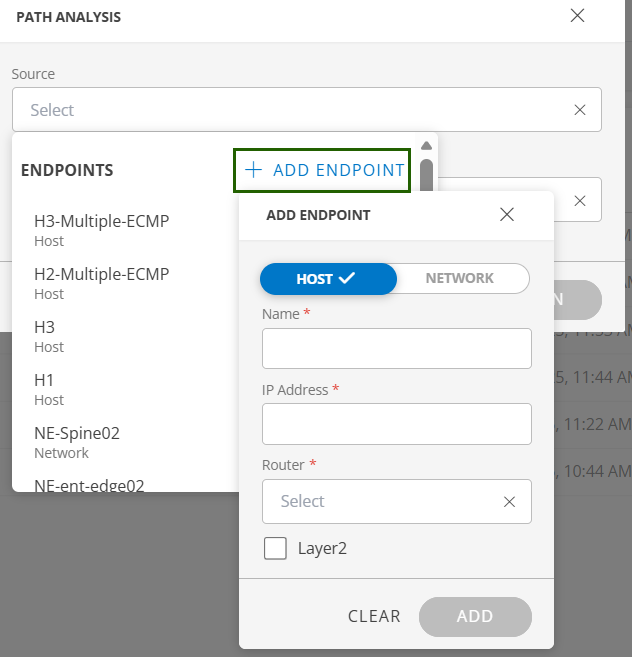The width and height of the screenshot is (632, 657).
Task: Choose H2-Multiple-ECMP host endpoint
Action: (x=102, y=282)
